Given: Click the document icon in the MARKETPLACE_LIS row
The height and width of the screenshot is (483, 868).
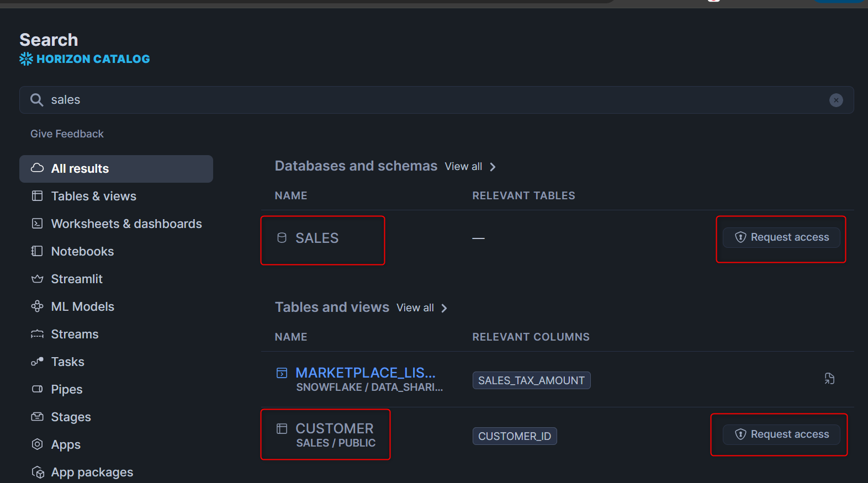Looking at the screenshot, I should 829,379.
